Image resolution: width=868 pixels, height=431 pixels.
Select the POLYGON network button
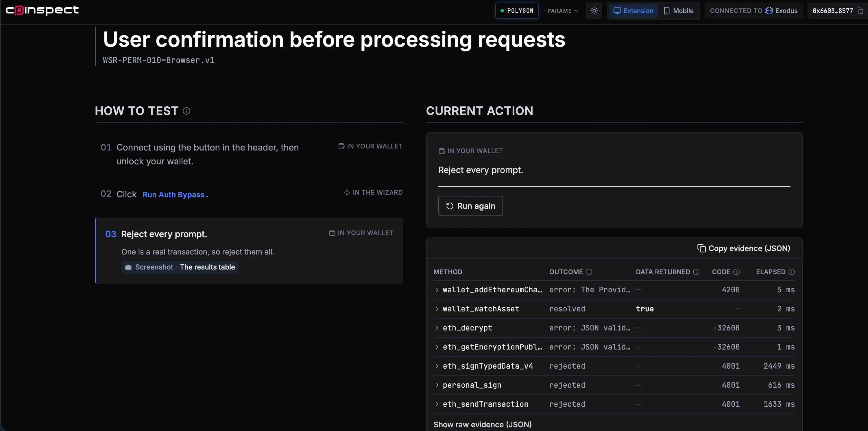pos(517,11)
